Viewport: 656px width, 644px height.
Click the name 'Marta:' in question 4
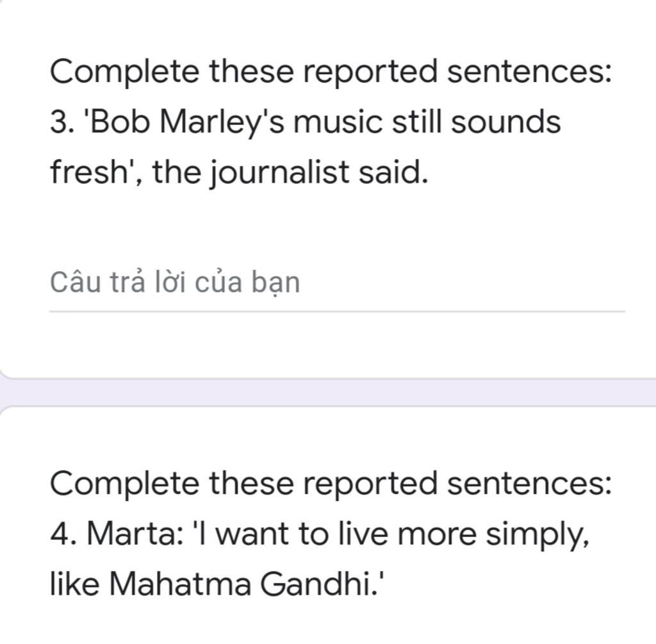point(135,534)
